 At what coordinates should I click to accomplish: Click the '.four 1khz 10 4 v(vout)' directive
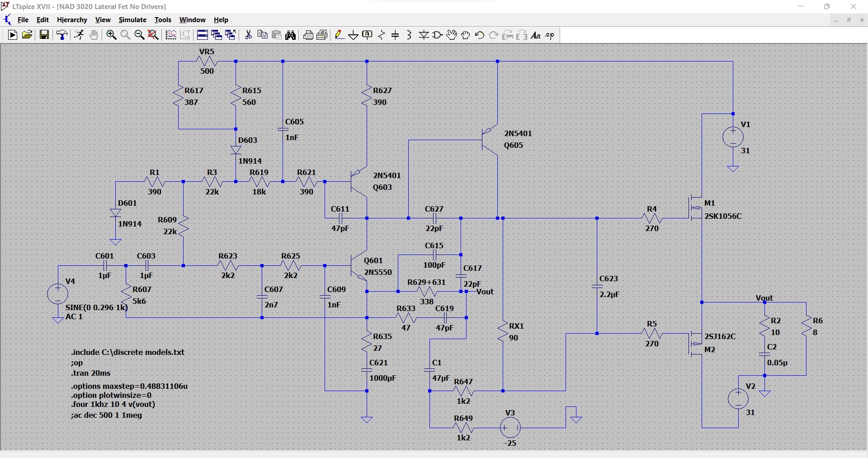point(113,404)
